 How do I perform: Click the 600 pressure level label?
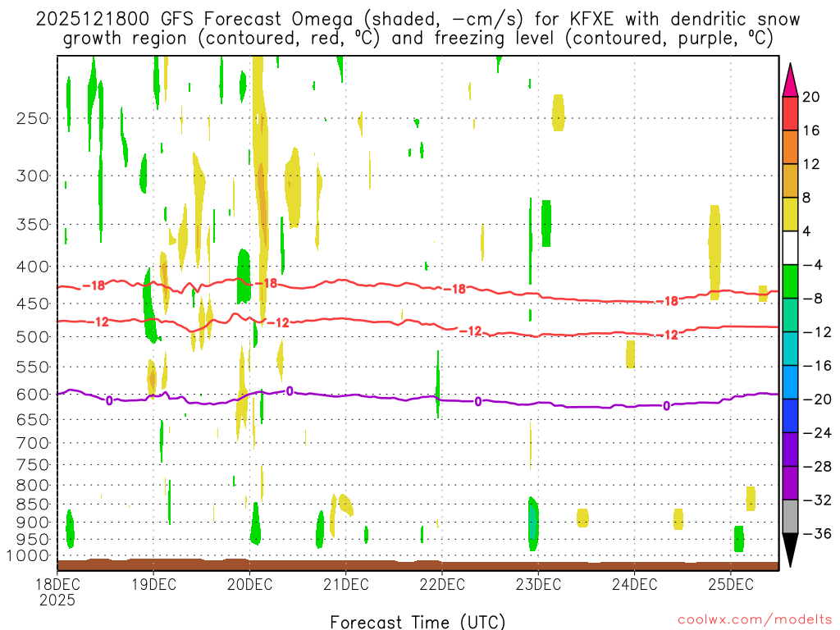click(33, 395)
